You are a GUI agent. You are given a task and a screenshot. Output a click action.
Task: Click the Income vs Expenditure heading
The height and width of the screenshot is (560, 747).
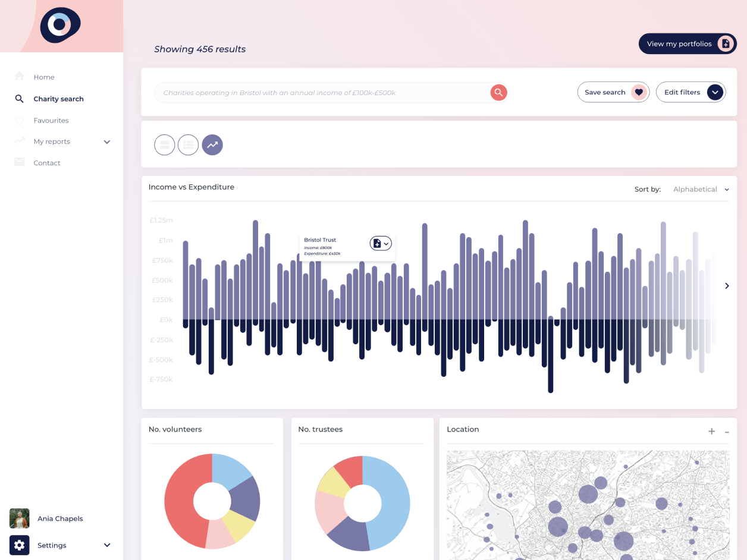[x=192, y=187]
